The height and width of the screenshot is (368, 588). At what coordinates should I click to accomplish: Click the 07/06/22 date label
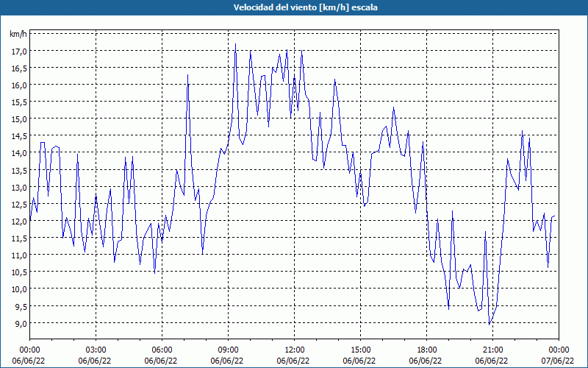pos(557,361)
